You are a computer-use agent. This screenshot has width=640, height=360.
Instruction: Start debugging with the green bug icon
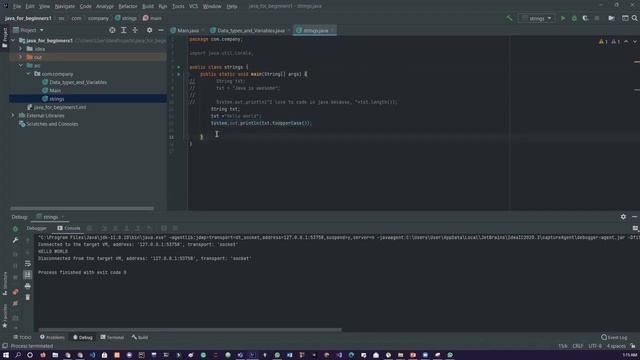pos(574,18)
